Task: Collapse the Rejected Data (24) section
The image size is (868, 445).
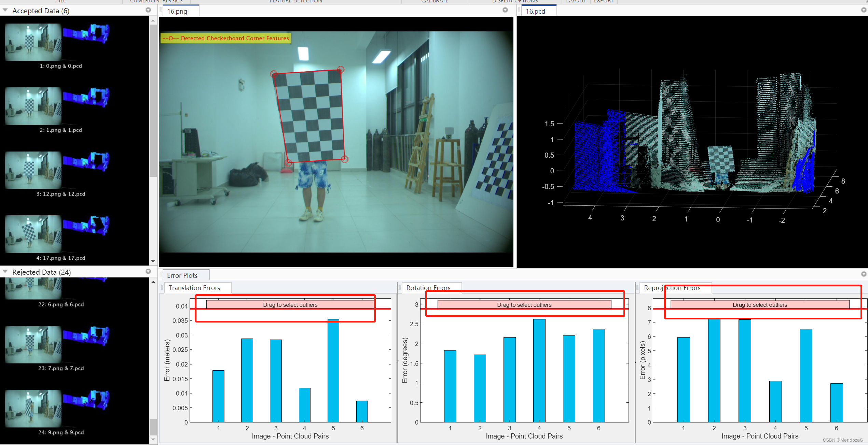Action: point(5,272)
